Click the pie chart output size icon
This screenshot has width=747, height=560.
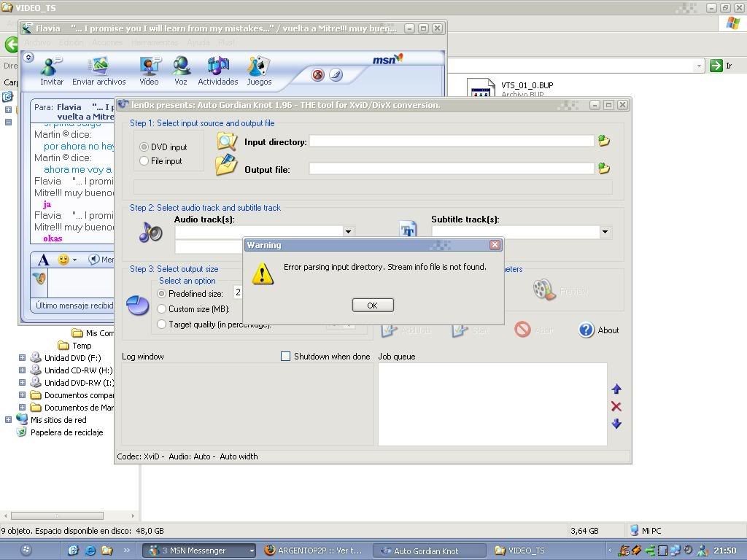click(138, 306)
